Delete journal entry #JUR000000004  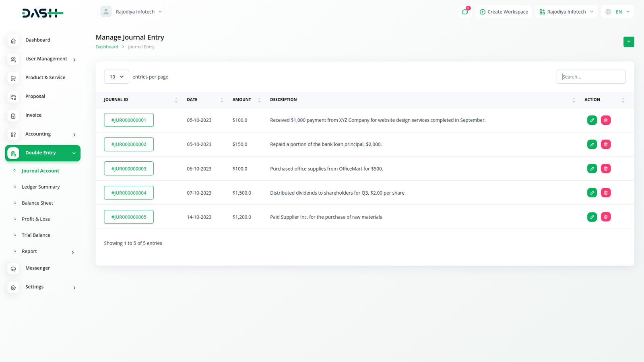tap(606, 193)
